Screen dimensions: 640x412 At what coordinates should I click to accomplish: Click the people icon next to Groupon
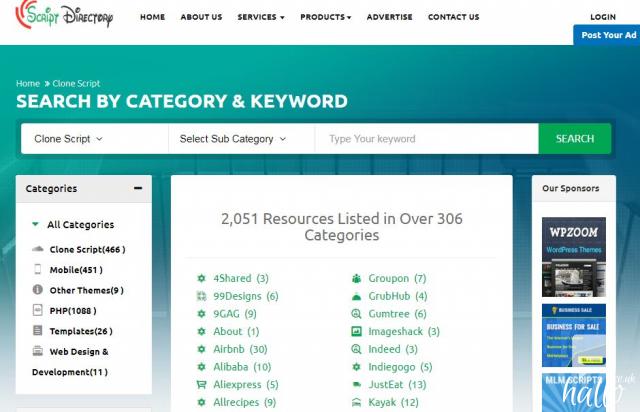pos(356,278)
